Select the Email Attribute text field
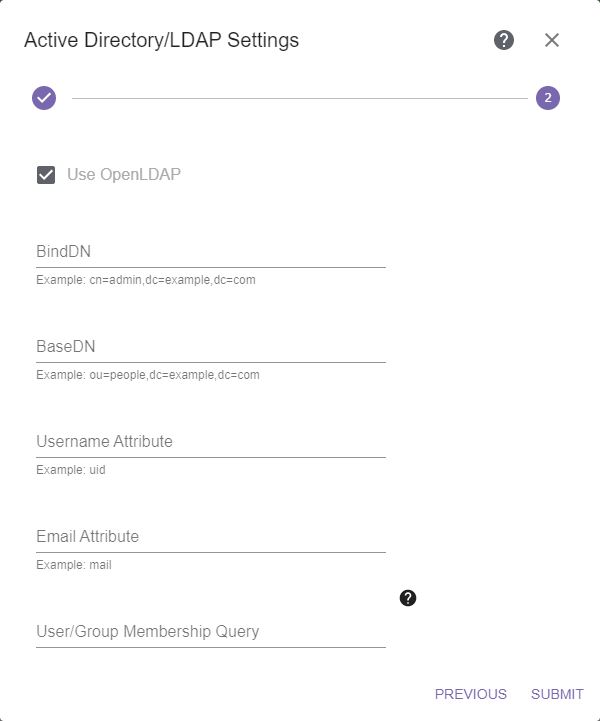Image resolution: width=600 pixels, height=721 pixels. point(211,537)
